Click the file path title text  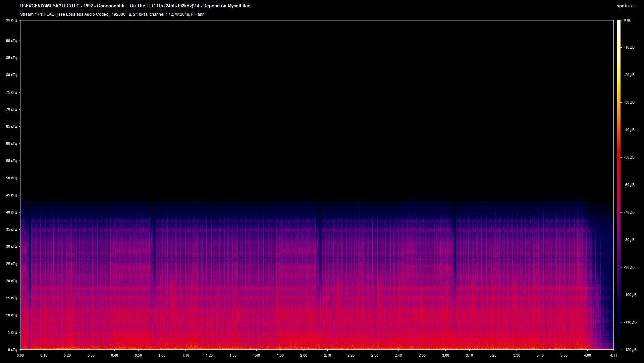(x=135, y=6)
